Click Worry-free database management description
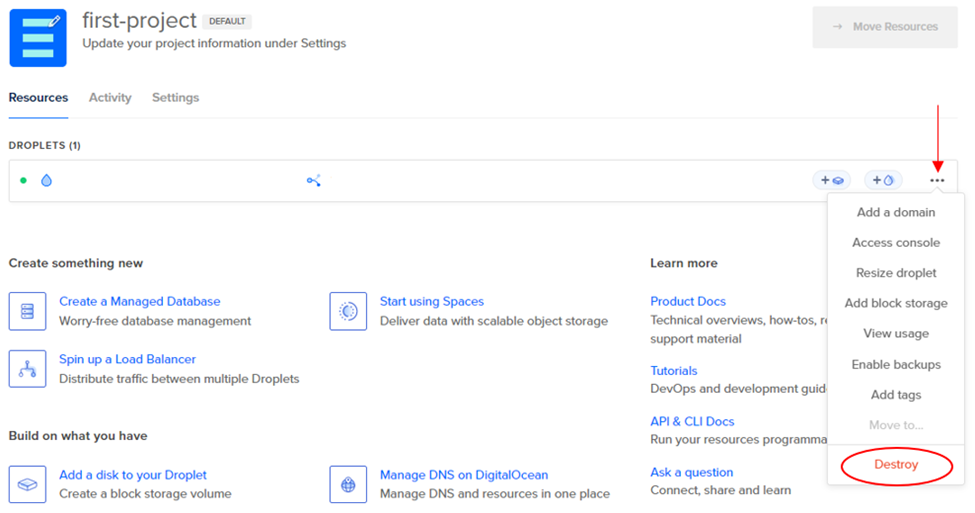 [155, 321]
